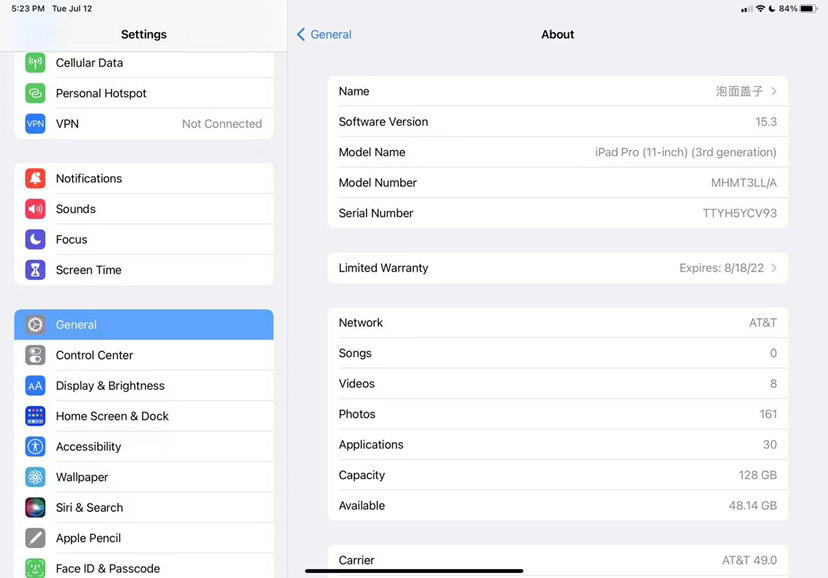Viewport: 828px width, 578px height.
Task: Go back to General settings
Action: coord(324,35)
